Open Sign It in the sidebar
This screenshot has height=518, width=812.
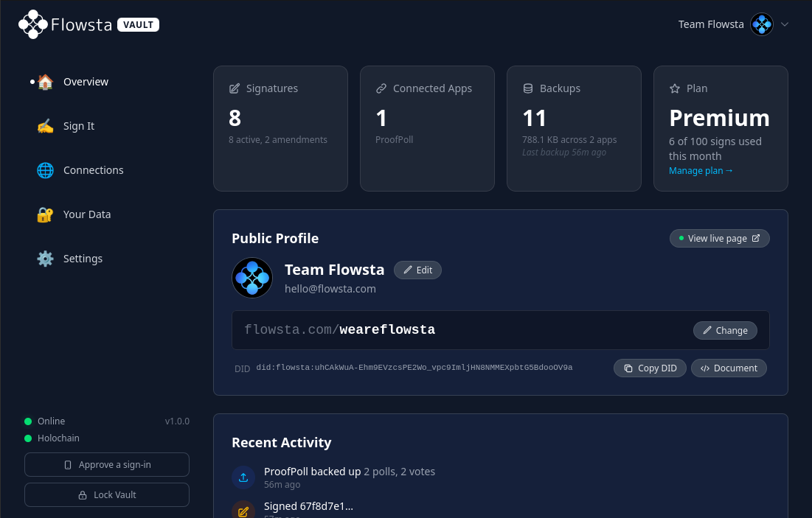click(79, 126)
